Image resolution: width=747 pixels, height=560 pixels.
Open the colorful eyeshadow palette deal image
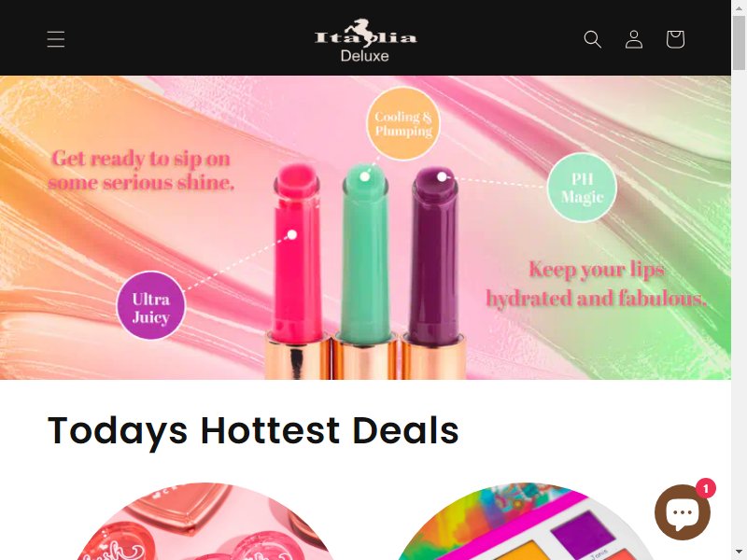(524, 522)
